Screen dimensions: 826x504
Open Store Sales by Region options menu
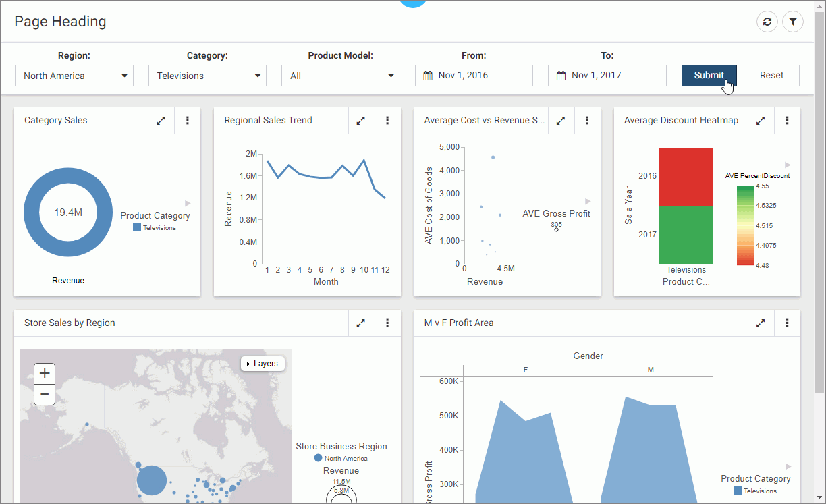[x=387, y=323]
